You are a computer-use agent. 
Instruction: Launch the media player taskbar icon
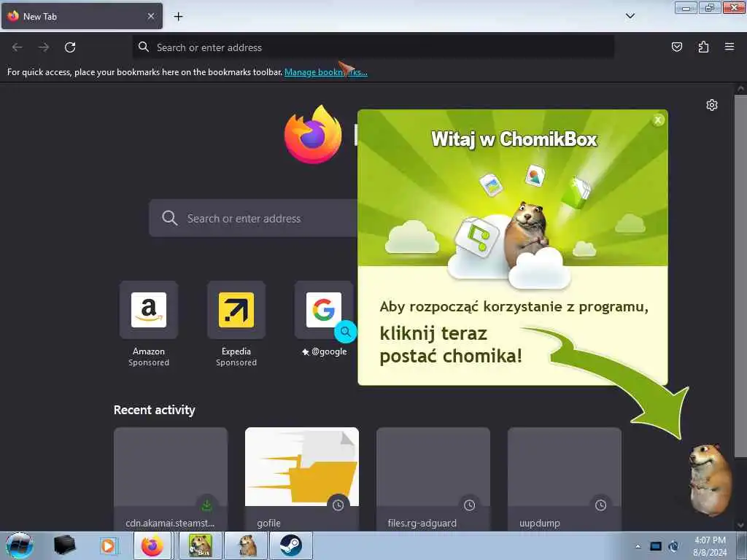pos(108,545)
